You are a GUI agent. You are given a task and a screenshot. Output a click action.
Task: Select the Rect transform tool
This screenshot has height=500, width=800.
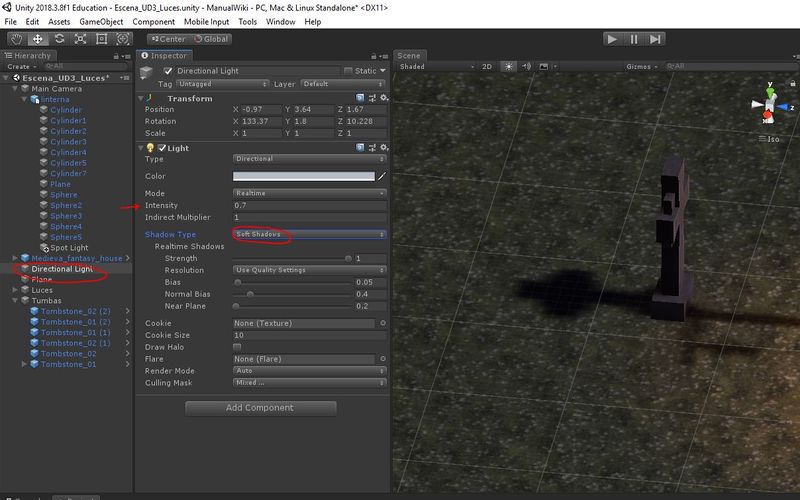tap(102, 39)
